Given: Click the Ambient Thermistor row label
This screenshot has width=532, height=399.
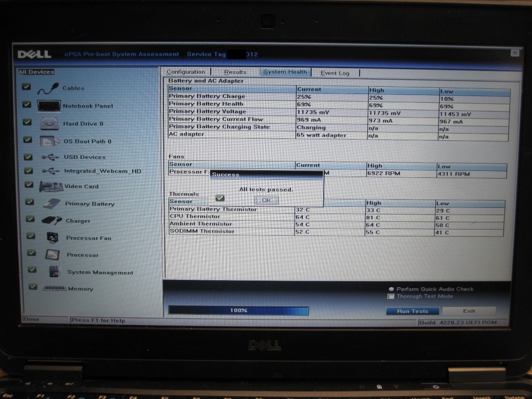Looking at the screenshot, I should point(201,223).
